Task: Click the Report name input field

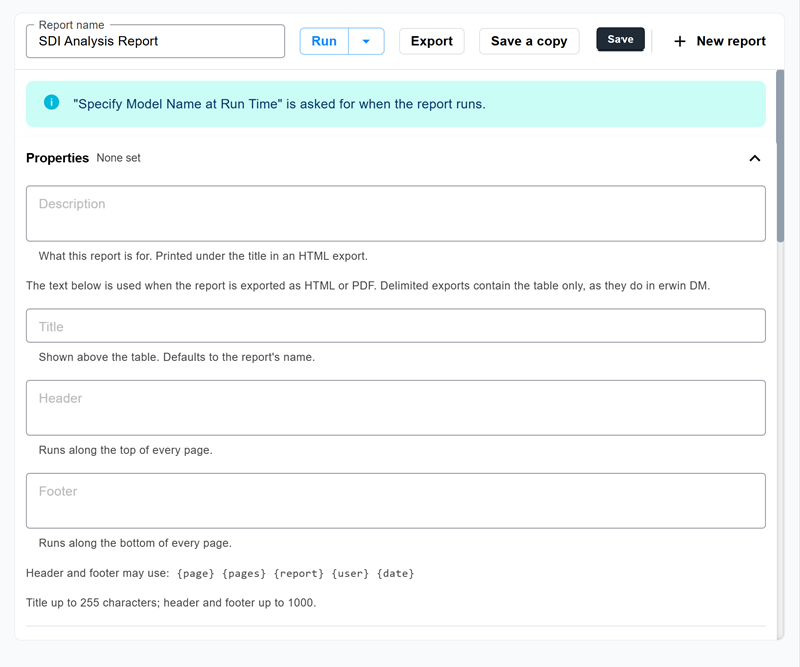Action: tap(155, 41)
